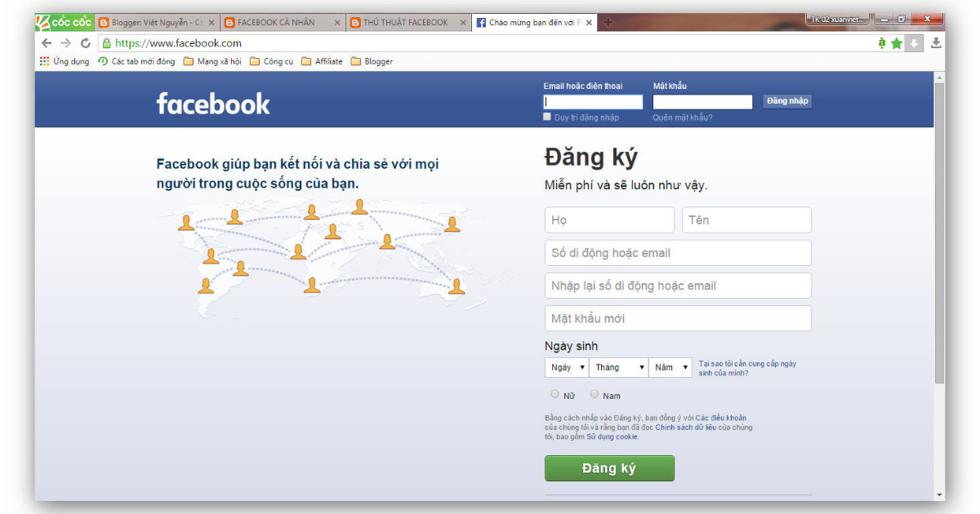The height and width of the screenshot is (514, 980).
Task: Click the Email hoặc điện thoại input field
Action: coord(592,101)
